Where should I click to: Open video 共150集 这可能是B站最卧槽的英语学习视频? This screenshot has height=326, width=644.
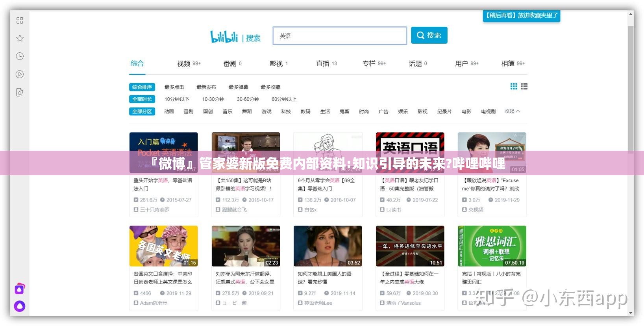(244, 184)
